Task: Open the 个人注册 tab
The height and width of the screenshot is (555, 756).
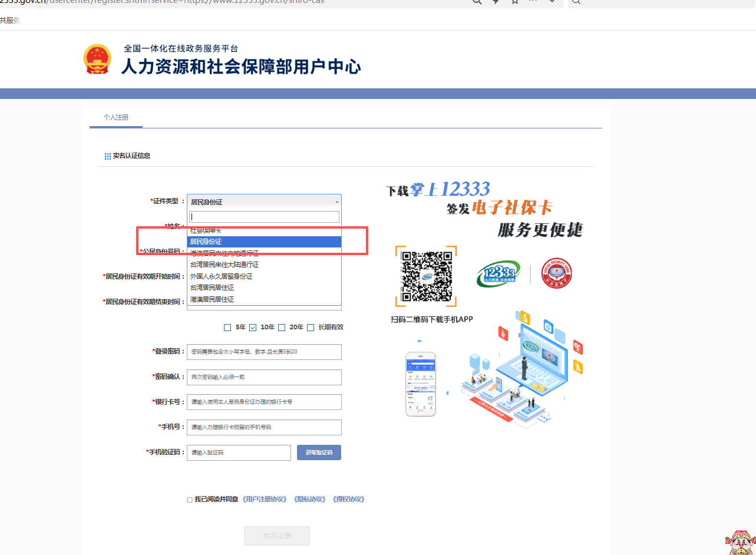Action: [116, 117]
